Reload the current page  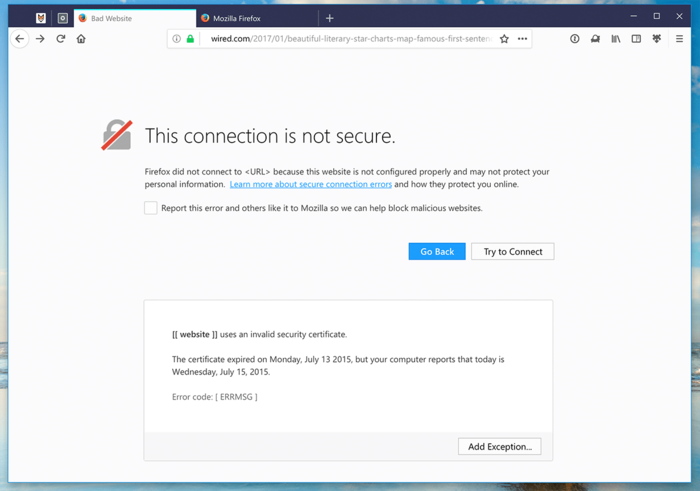60,39
